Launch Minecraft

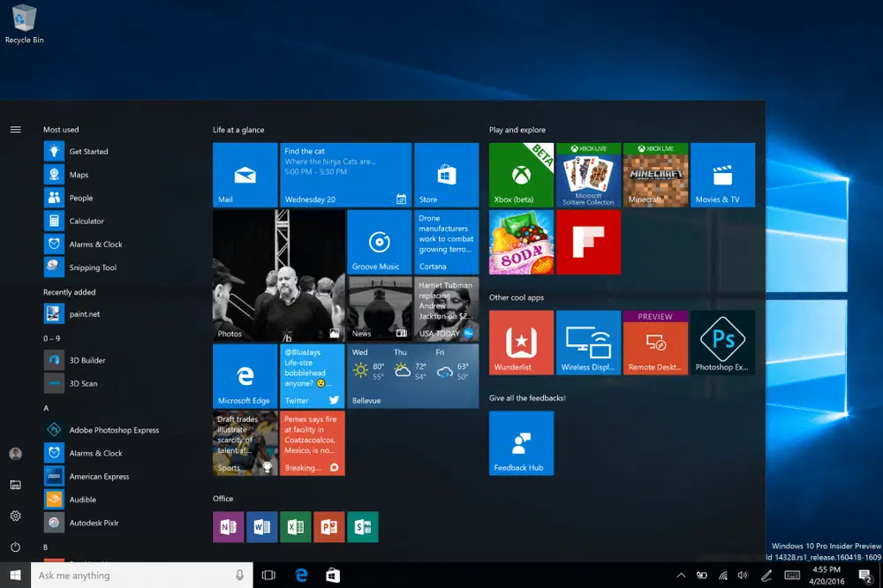point(655,174)
